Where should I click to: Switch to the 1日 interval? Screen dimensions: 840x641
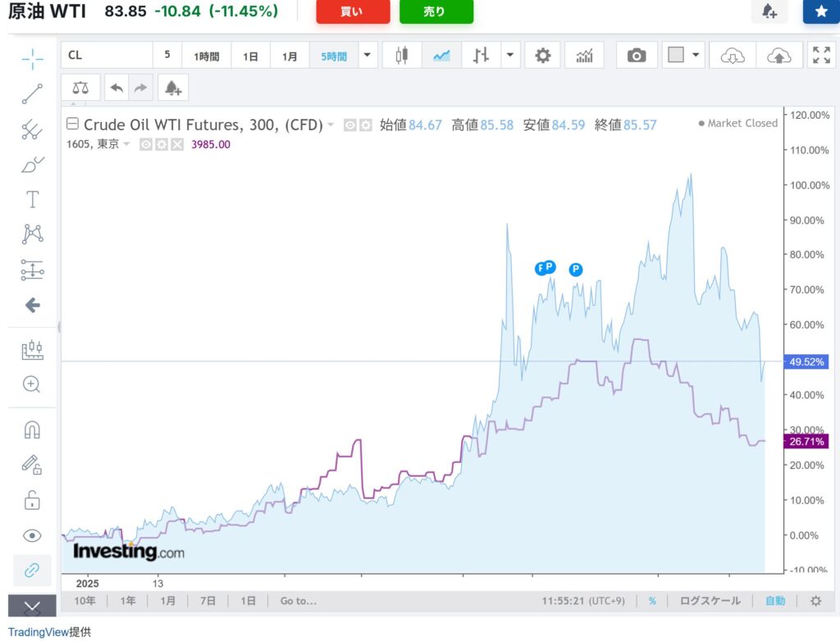tap(250, 56)
